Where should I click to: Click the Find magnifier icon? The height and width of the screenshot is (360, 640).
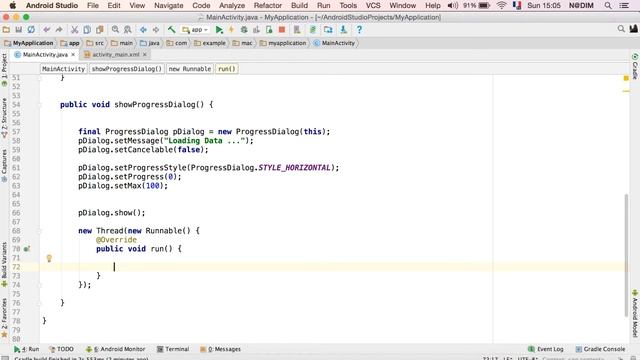(115, 30)
